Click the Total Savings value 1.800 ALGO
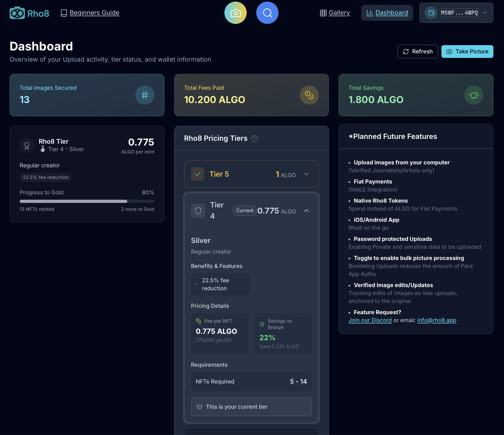Image resolution: width=504 pixels, height=435 pixels. pos(376,100)
